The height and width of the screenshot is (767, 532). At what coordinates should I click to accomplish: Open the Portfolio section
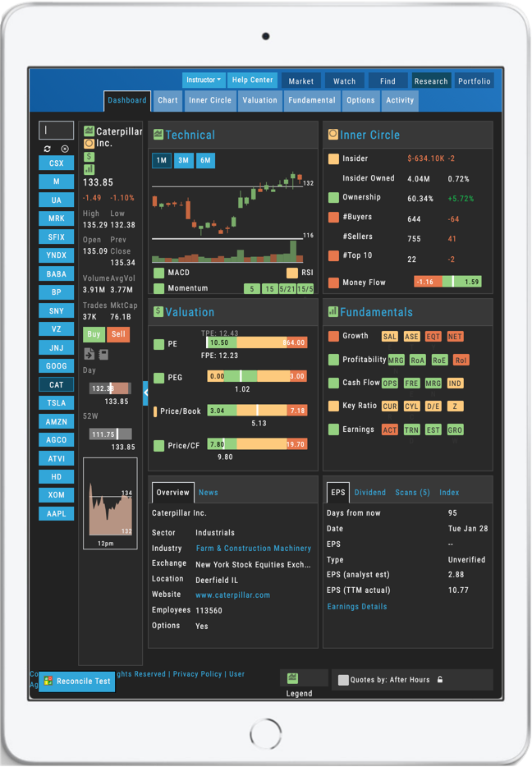coord(475,81)
